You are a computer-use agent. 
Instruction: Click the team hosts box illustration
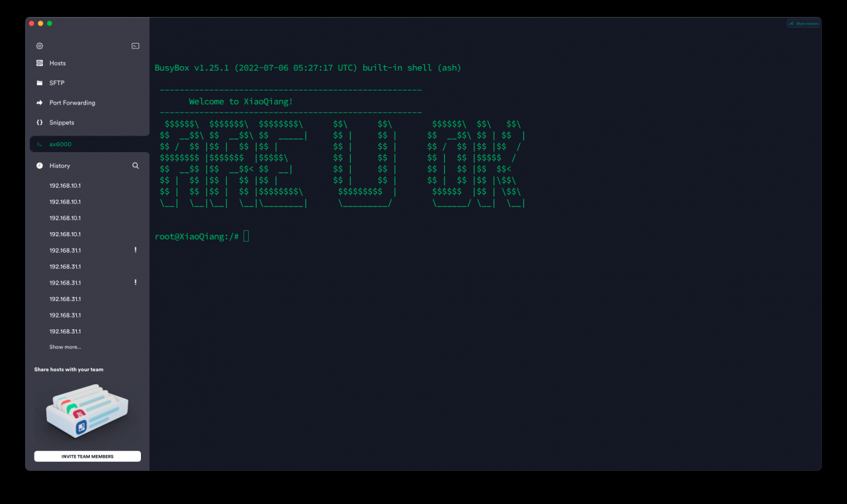[x=87, y=411]
